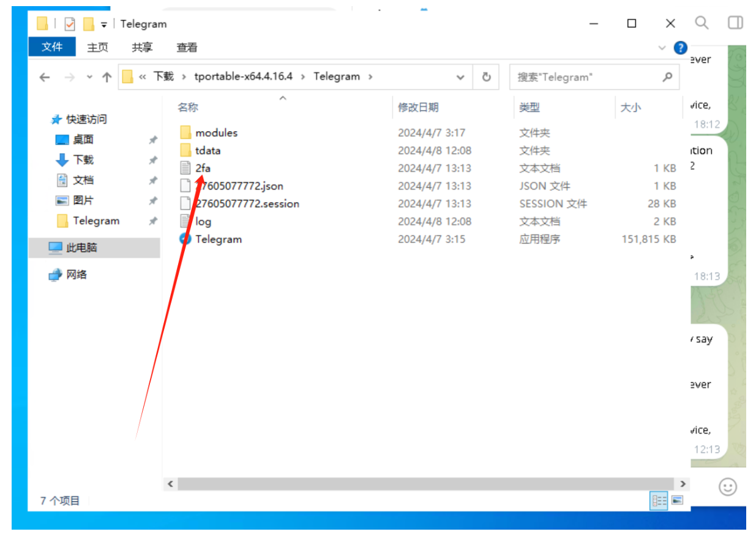Open the Explorer help icon
This screenshot has width=756, height=537.
tap(680, 48)
